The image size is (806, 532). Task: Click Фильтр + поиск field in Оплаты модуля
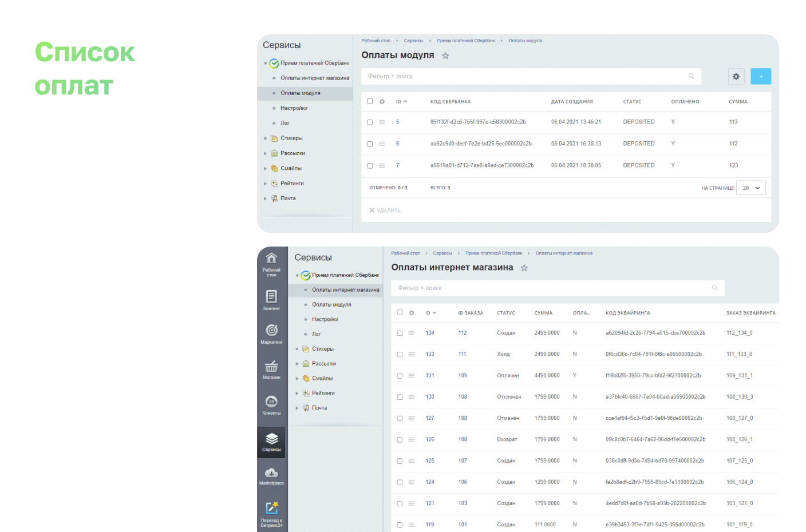[x=531, y=76]
